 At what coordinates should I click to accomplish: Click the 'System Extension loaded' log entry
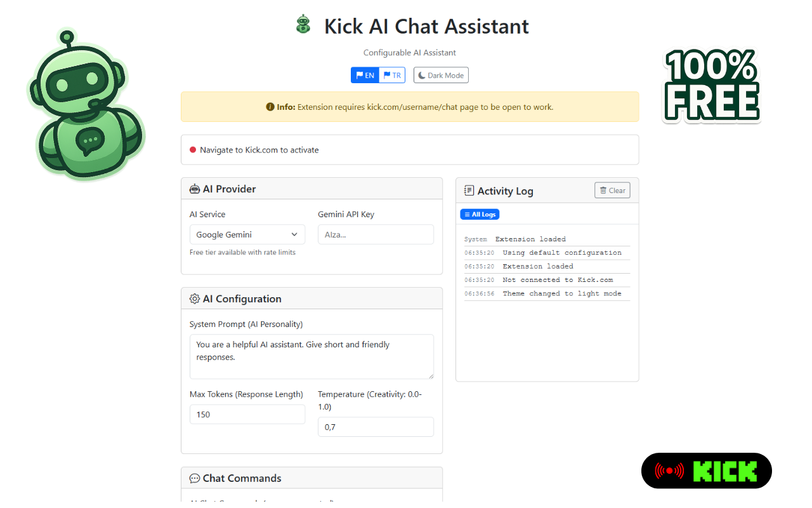(x=547, y=239)
